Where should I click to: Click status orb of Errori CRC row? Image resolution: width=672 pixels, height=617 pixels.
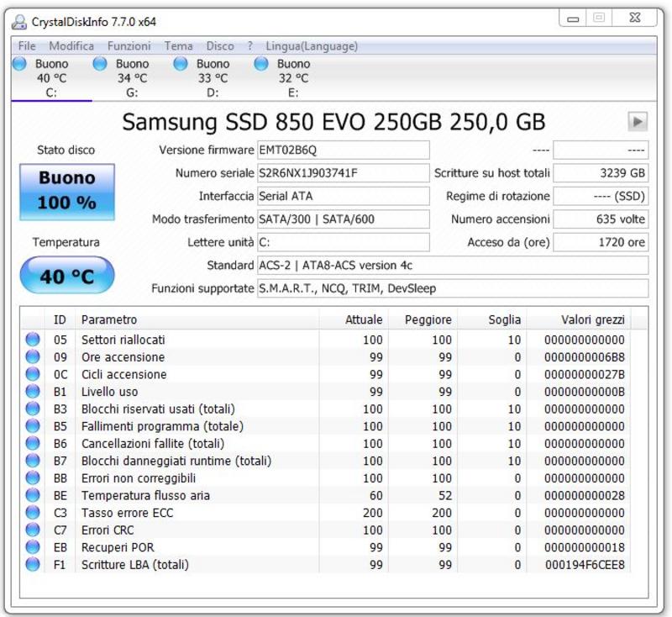click(33, 530)
